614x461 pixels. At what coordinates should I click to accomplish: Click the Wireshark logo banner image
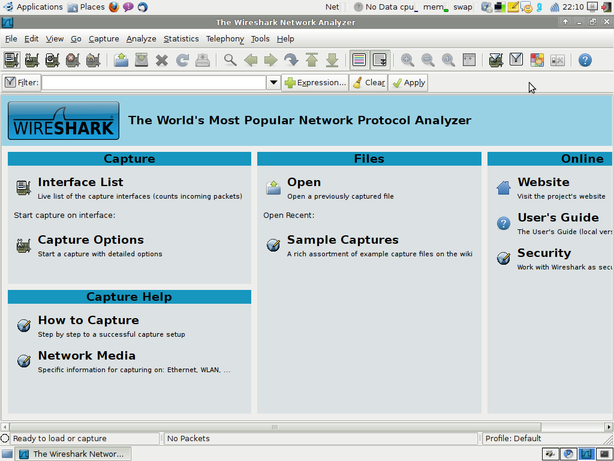63,121
